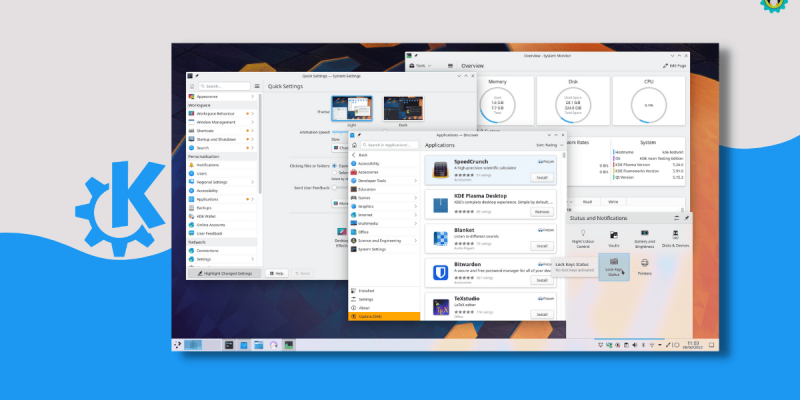
Task: Open the Tools dropdown in System Monitor
Action: coord(420,66)
